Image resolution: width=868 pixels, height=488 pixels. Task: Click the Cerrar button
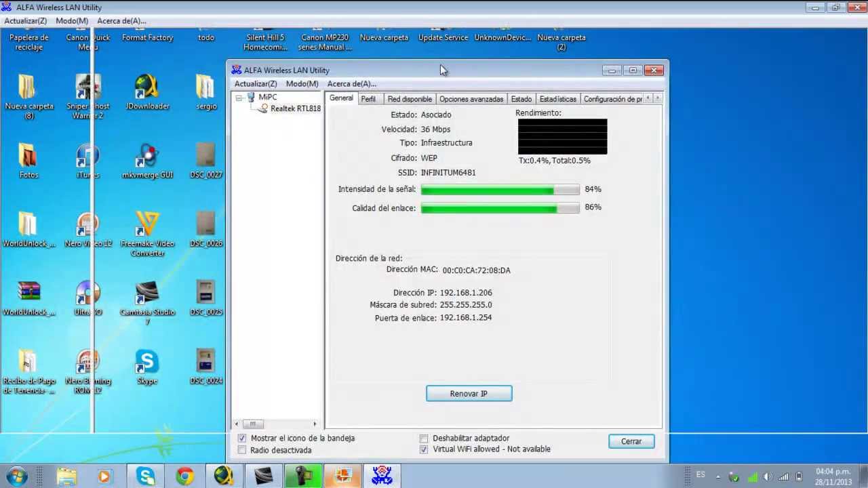pyautogui.click(x=631, y=441)
